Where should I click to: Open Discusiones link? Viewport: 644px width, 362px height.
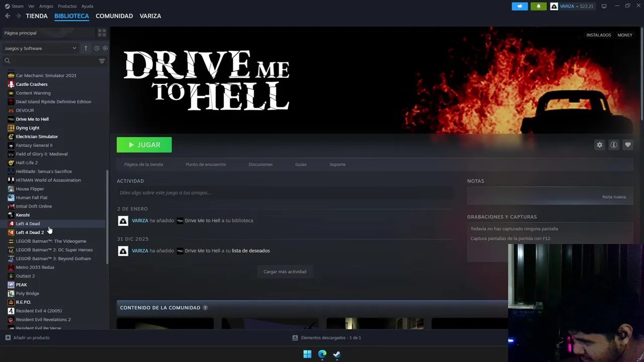click(x=261, y=164)
